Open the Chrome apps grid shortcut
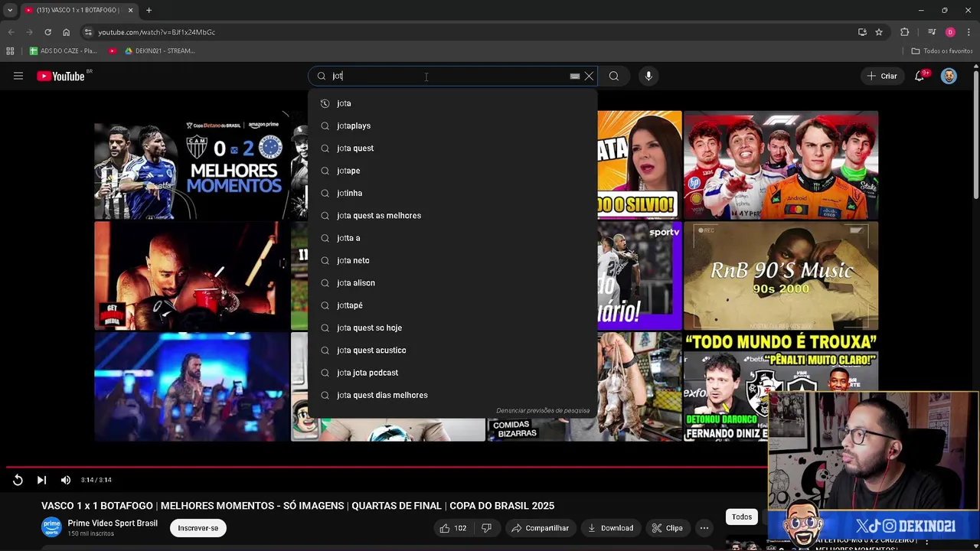Viewport: 980px width, 551px height. click(x=10, y=51)
